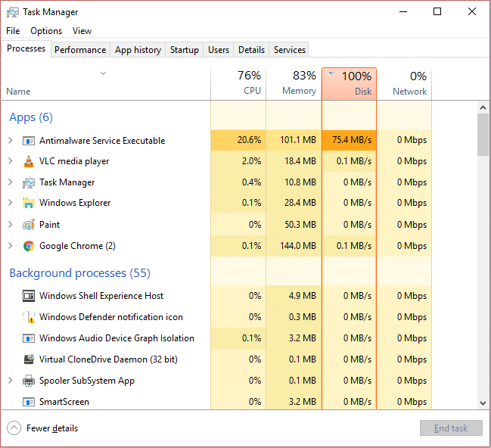491x448 pixels.
Task: Switch to the Details tab
Action: point(251,50)
